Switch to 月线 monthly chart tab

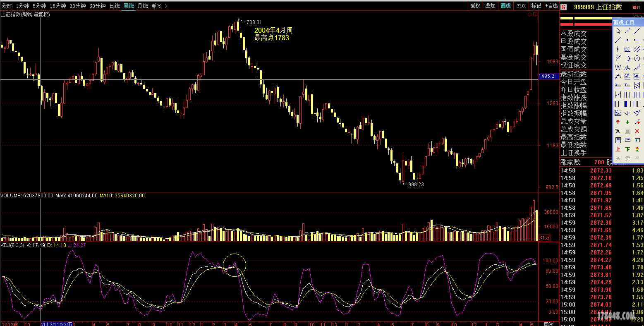[143, 6]
